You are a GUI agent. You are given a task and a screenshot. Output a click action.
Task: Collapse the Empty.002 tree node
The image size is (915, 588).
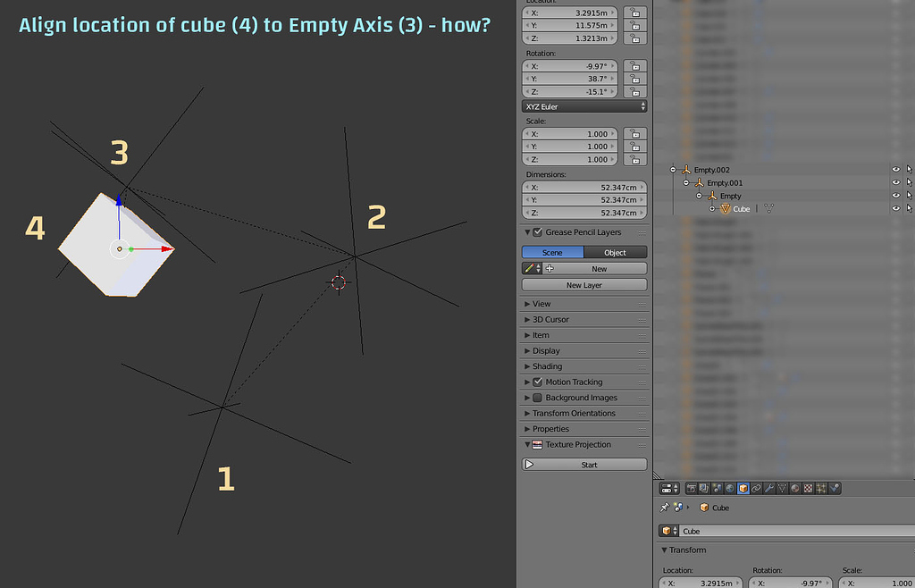click(673, 170)
